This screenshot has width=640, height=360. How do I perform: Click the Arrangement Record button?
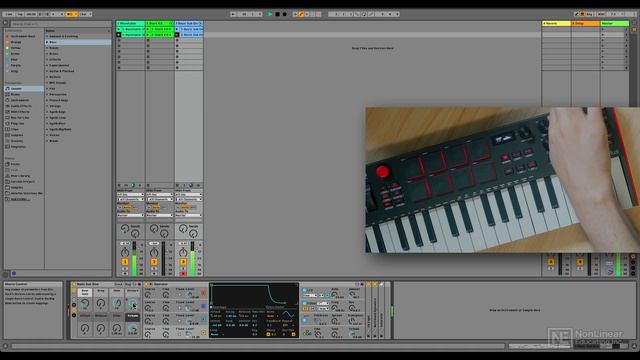tap(284, 14)
